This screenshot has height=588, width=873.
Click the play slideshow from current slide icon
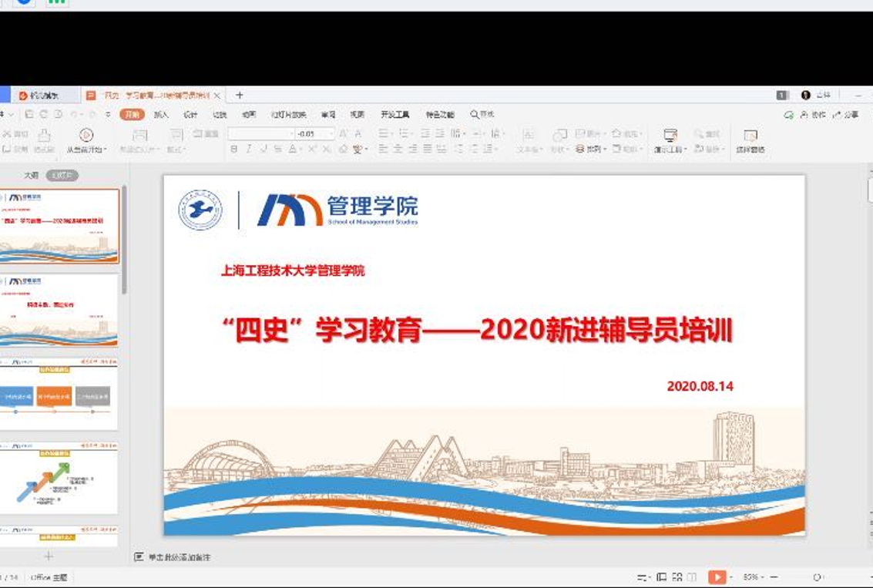[717, 577]
